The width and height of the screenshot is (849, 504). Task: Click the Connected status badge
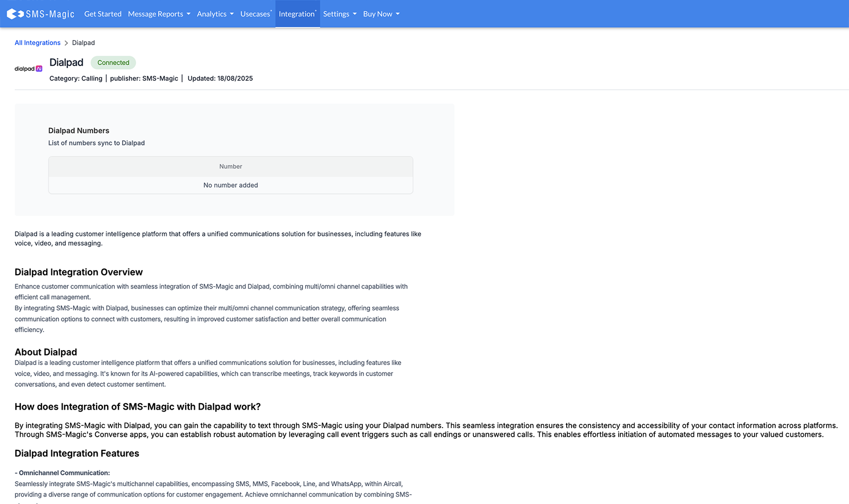click(x=114, y=63)
